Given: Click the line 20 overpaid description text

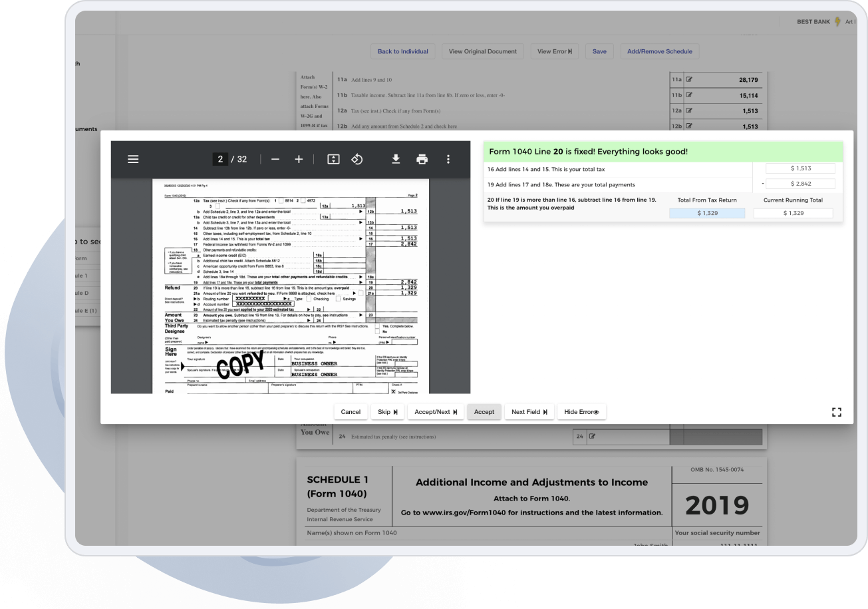Looking at the screenshot, I should tap(572, 204).
